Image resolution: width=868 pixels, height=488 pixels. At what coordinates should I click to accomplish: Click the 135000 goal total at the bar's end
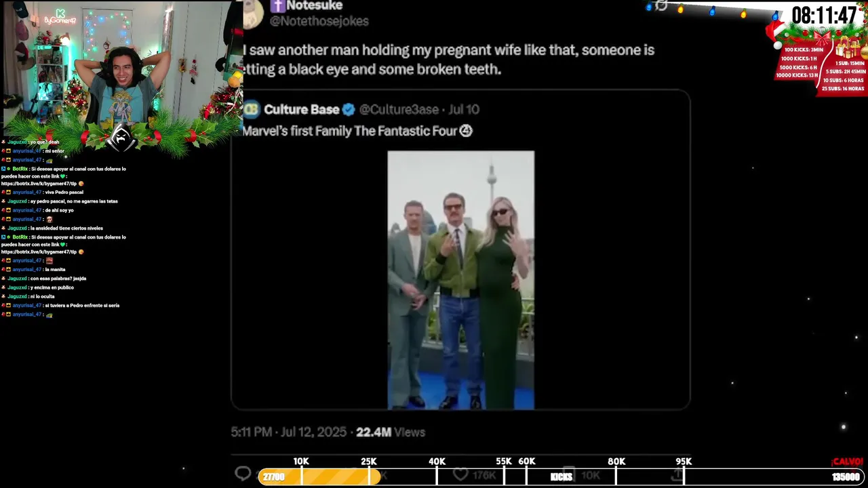[x=846, y=477]
